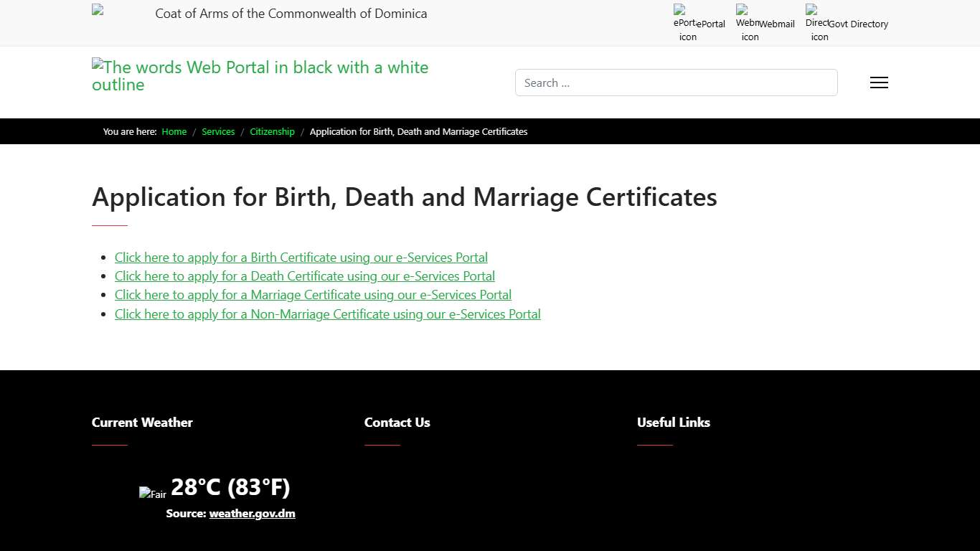The image size is (980, 551).
Task: Apply for a Non-Marriage Certificate via e-Services
Action: [x=327, y=314]
